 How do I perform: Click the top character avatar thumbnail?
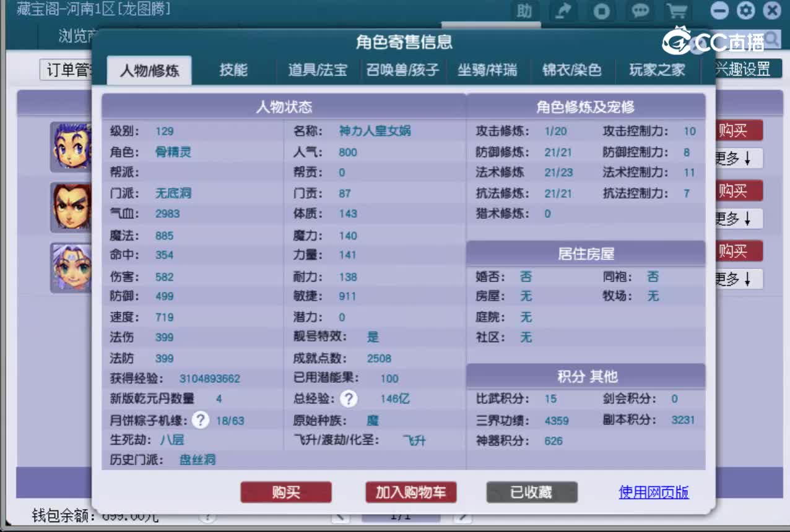click(71, 147)
